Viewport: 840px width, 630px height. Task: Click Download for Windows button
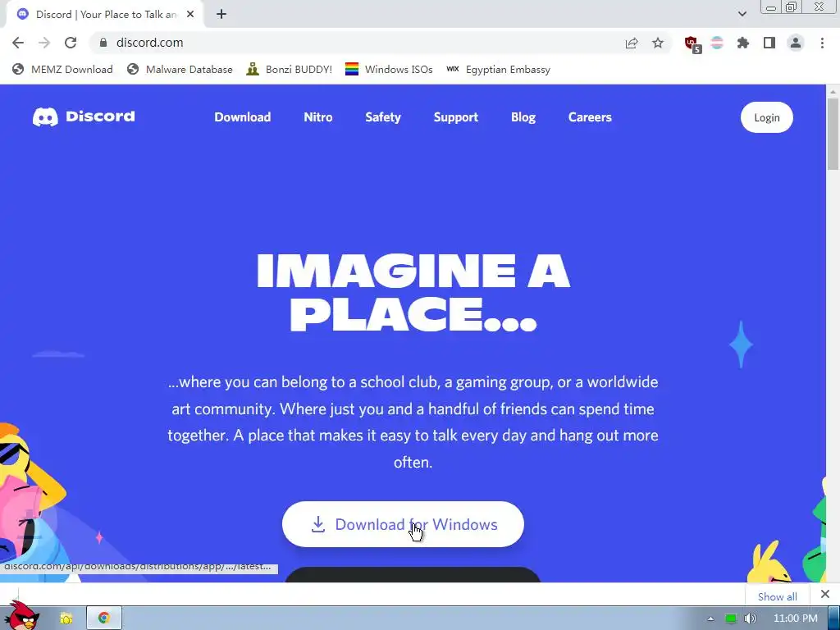click(403, 524)
